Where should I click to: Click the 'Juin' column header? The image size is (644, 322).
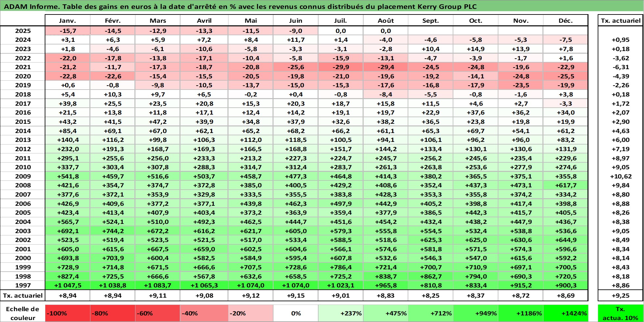click(x=296, y=20)
